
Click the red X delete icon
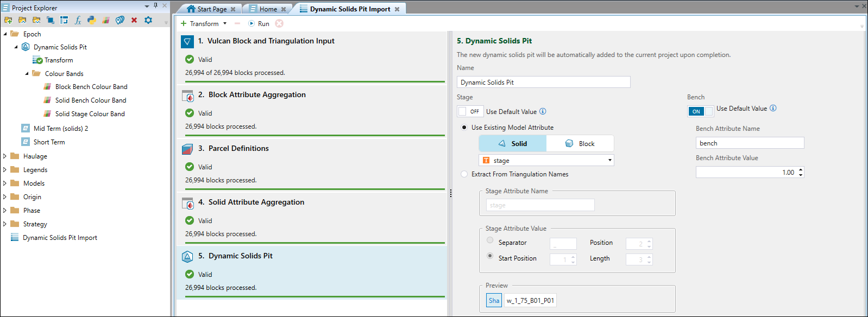[134, 20]
